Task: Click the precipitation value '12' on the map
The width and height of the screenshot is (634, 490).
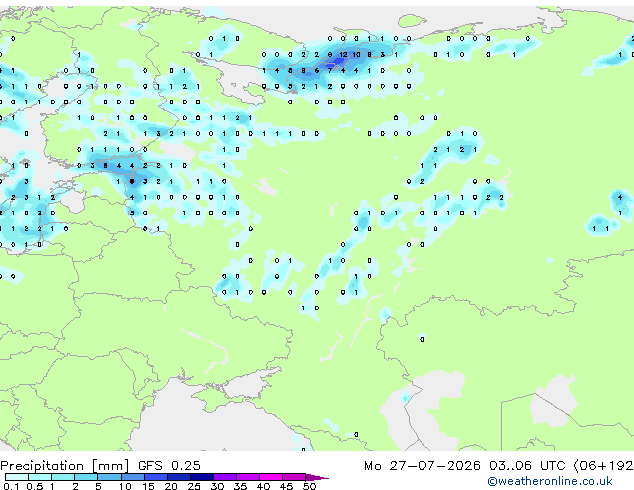Action: (343, 55)
